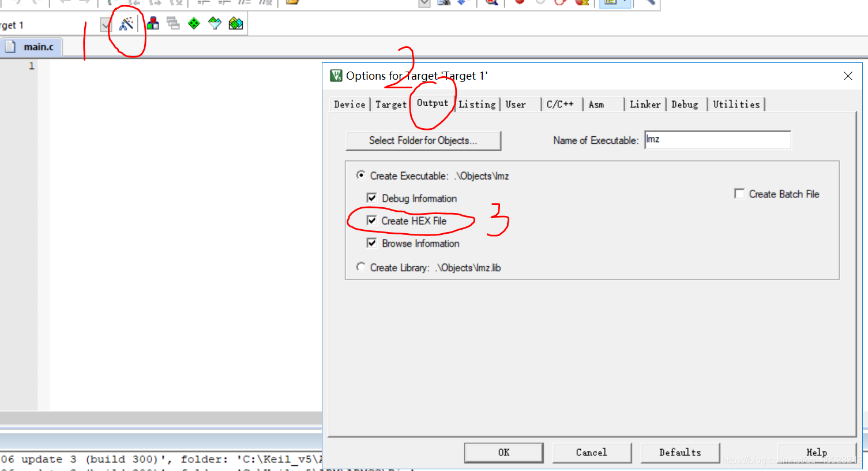868x471 pixels.
Task: Open Manage Project Items colored blocks icon
Action: [153, 24]
